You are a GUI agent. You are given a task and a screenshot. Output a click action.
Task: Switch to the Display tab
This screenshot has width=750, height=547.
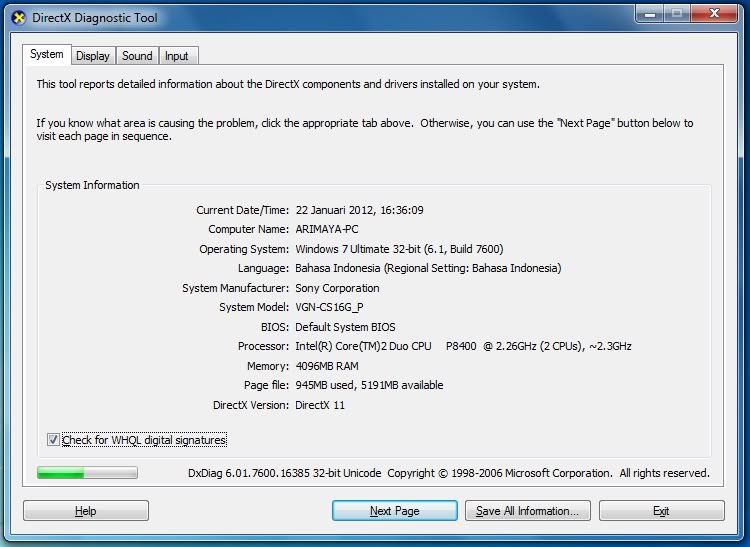coord(93,56)
